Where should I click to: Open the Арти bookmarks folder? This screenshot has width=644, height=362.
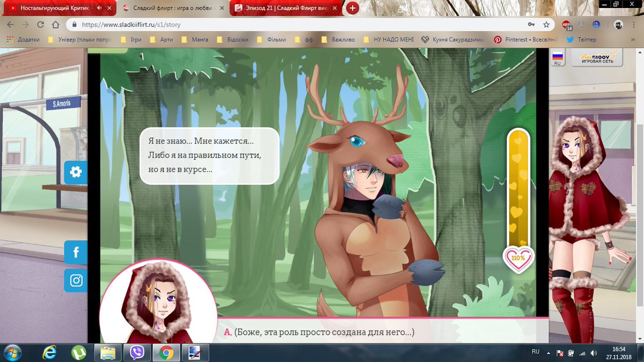pyautogui.click(x=160, y=40)
